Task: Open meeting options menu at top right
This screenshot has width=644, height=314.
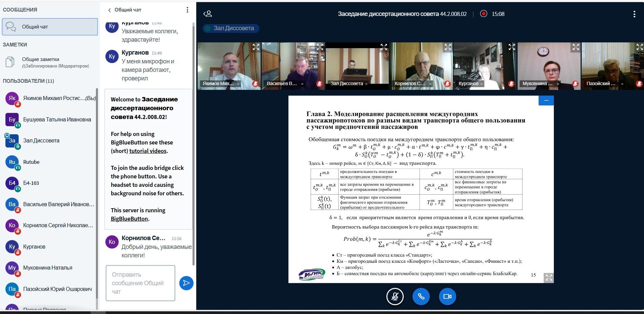Action: [x=634, y=14]
